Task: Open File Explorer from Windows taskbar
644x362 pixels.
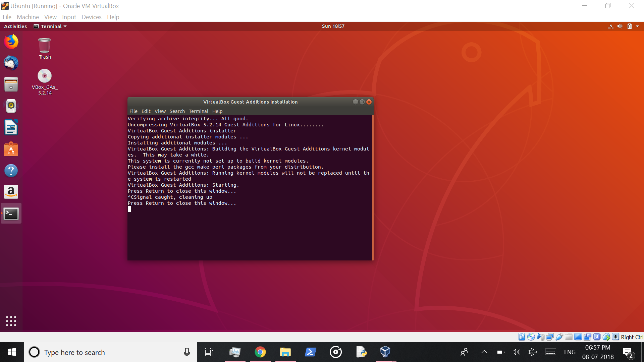Action: point(285,352)
